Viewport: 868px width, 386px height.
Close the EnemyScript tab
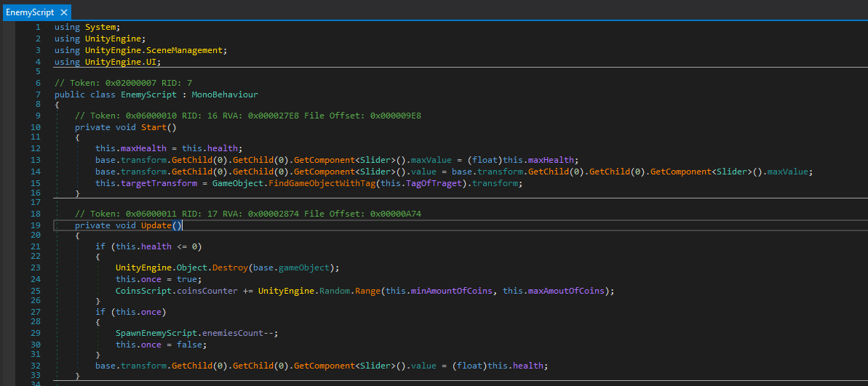(x=64, y=12)
